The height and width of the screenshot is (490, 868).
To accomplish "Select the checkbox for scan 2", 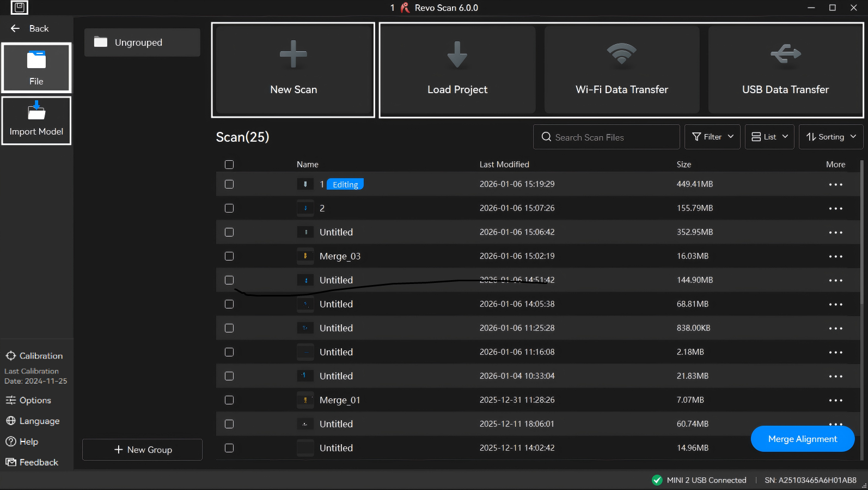I will point(229,208).
